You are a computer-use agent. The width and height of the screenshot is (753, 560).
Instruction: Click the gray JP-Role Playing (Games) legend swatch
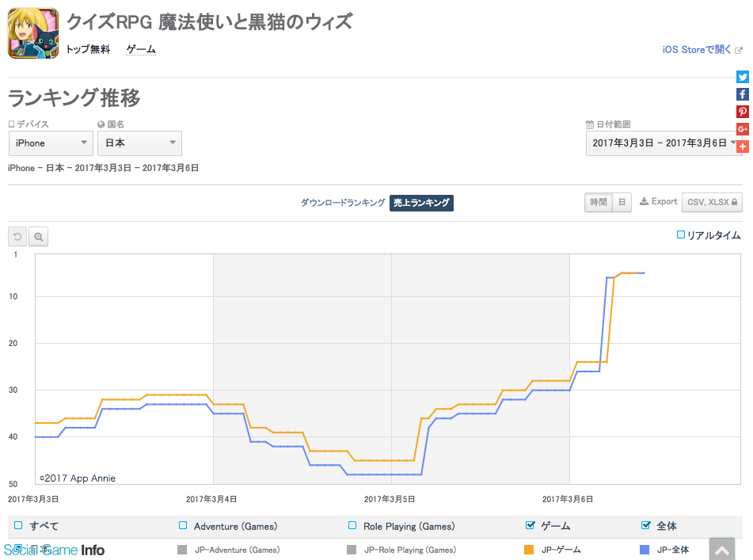352,550
